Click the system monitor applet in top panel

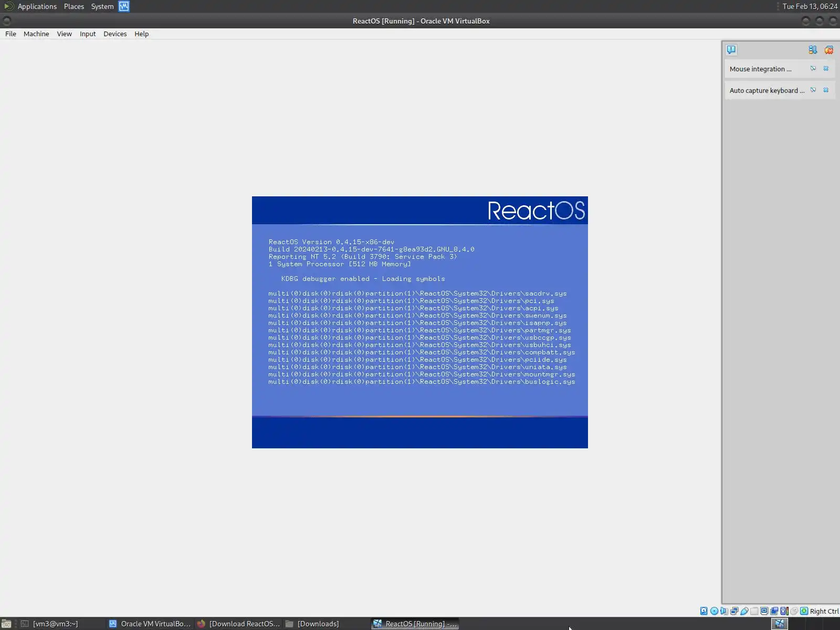124,6
